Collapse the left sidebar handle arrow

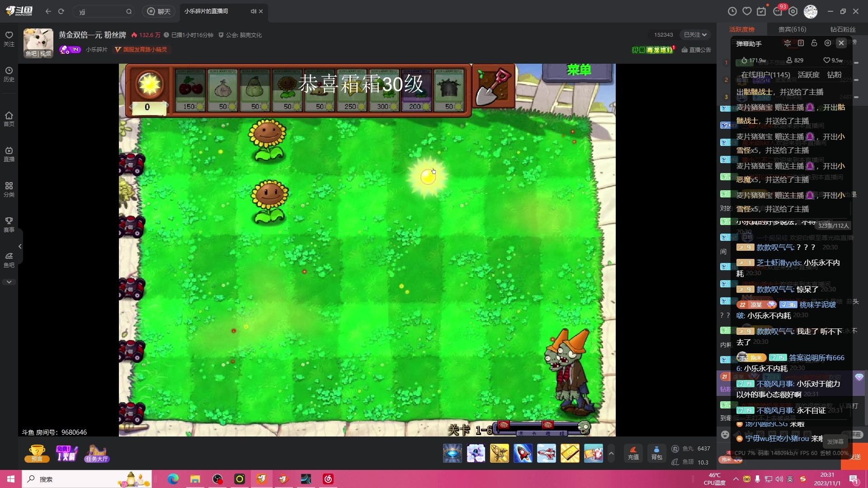(x=20, y=246)
